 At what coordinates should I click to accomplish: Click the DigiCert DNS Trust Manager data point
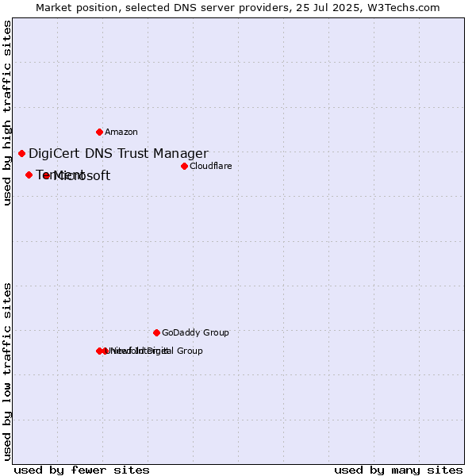point(21,154)
